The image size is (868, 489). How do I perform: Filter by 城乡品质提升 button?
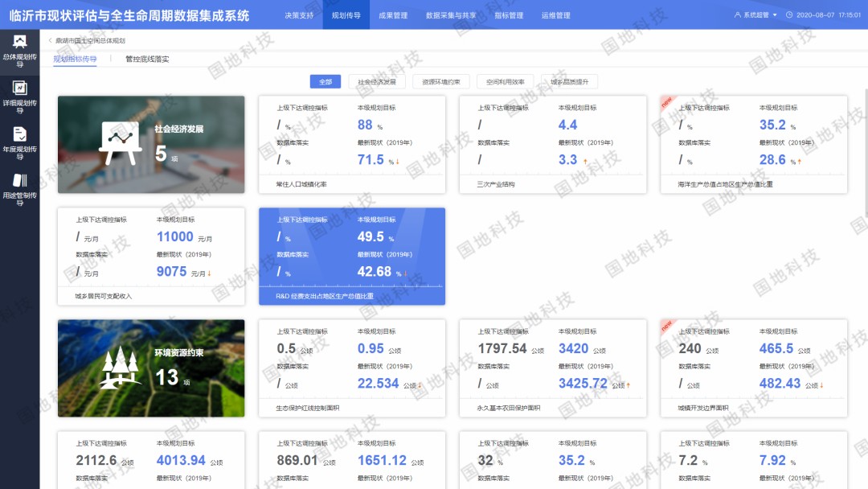click(x=570, y=81)
